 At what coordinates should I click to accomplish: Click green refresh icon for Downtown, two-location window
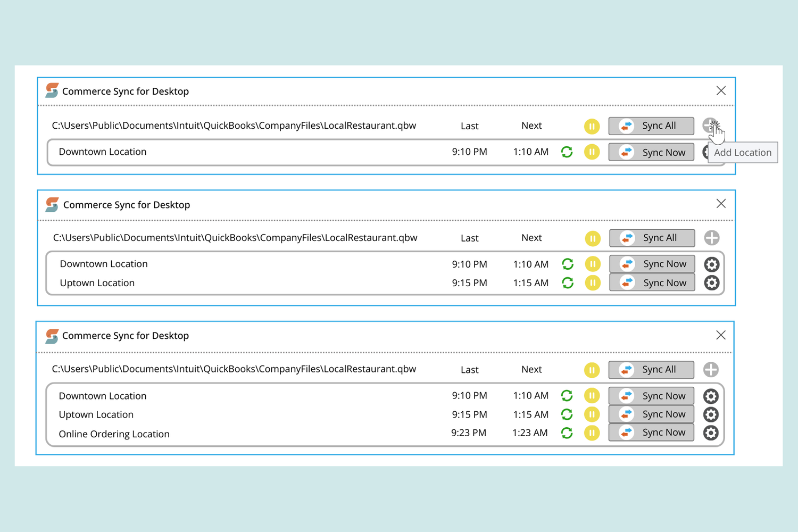pos(568,264)
